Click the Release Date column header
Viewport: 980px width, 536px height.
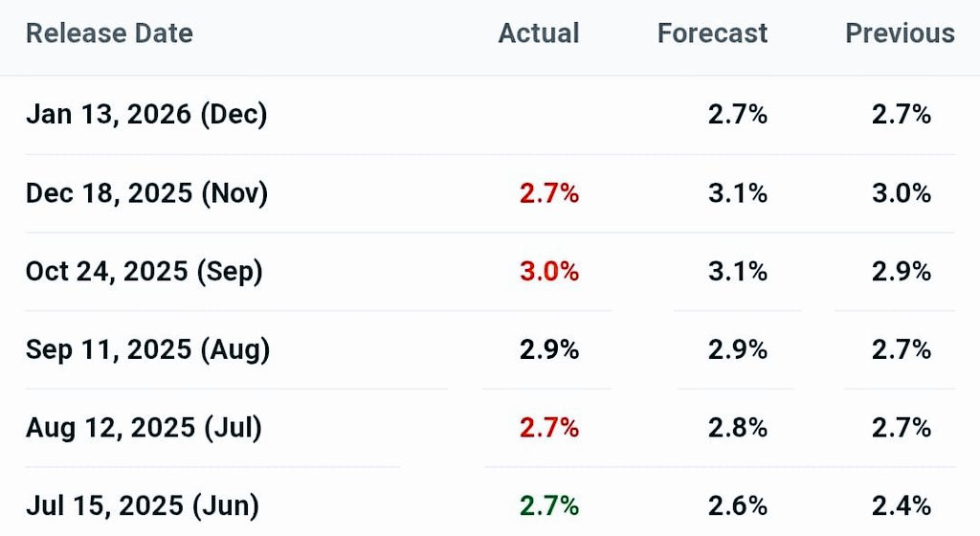click(x=109, y=33)
